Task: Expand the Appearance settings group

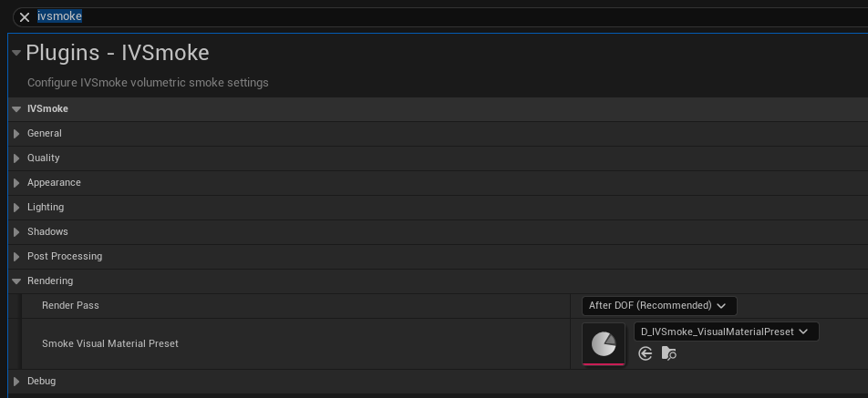Action: click(16, 183)
